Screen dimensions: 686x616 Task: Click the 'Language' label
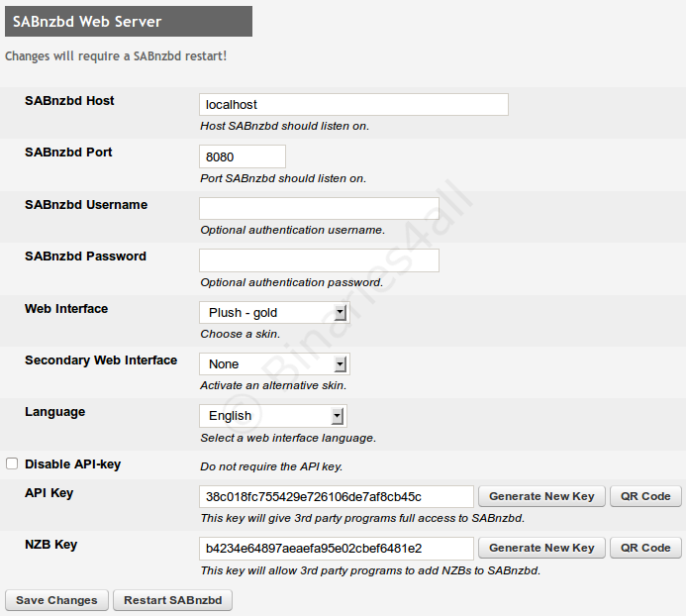click(55, 412)
